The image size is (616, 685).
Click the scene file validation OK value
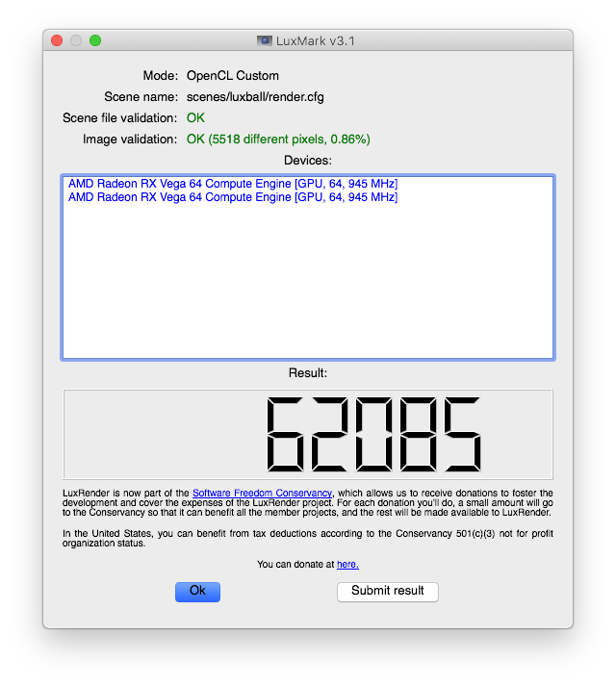[195, 118]
